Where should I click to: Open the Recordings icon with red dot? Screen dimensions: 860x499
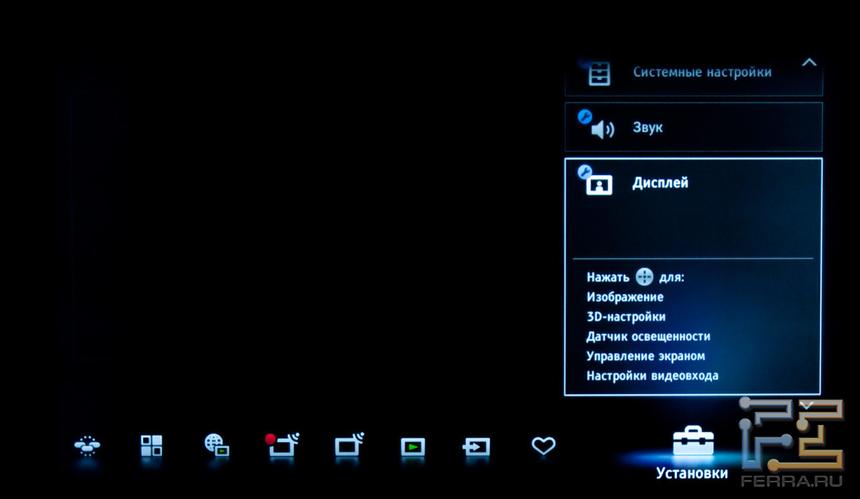tap(282, 445)
